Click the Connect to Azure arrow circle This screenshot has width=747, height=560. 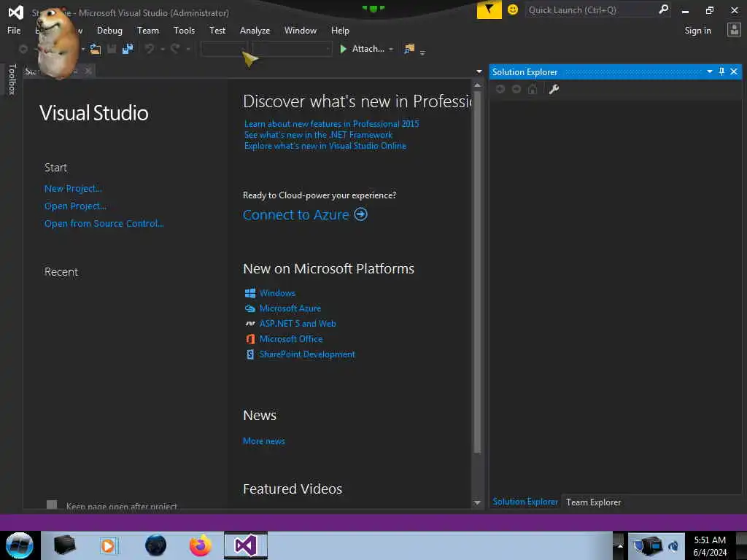360,214
